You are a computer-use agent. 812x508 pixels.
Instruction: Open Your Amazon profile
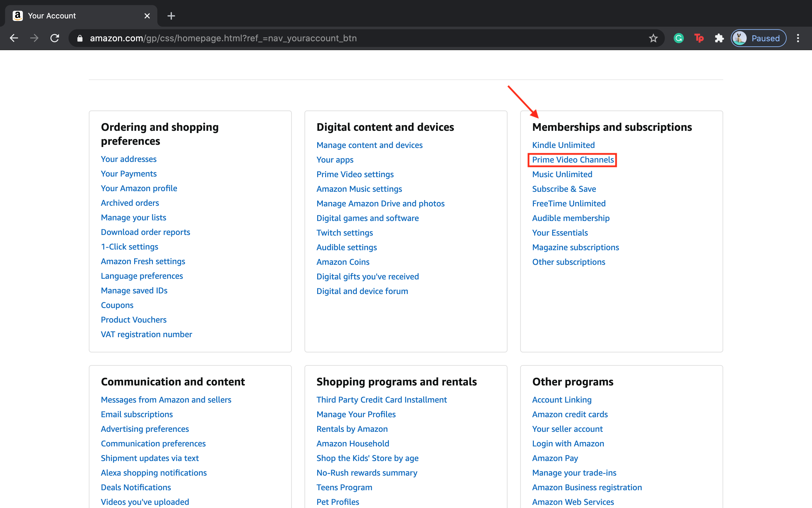(139, 188)
